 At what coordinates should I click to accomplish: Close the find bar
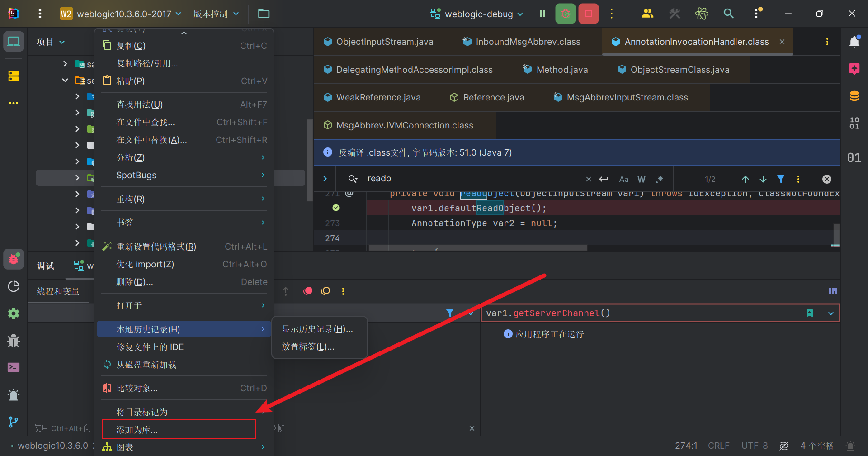click(826, 179)
